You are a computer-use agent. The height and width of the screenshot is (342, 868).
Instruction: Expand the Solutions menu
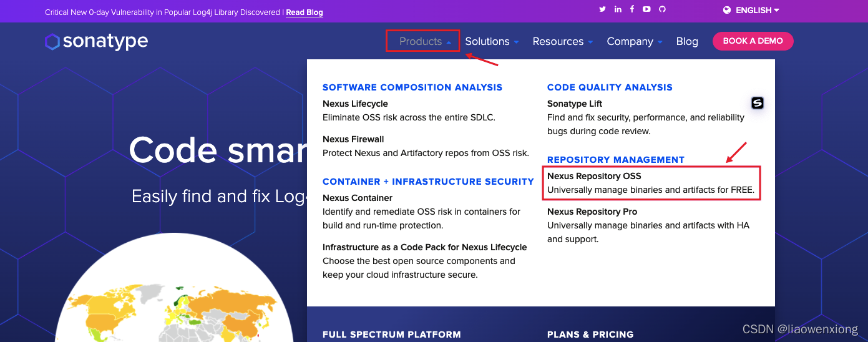492,41
